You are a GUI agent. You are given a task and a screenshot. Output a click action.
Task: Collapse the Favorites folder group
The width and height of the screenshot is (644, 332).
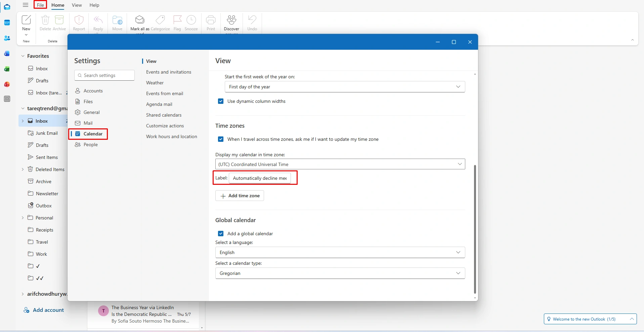coord(23,56)
